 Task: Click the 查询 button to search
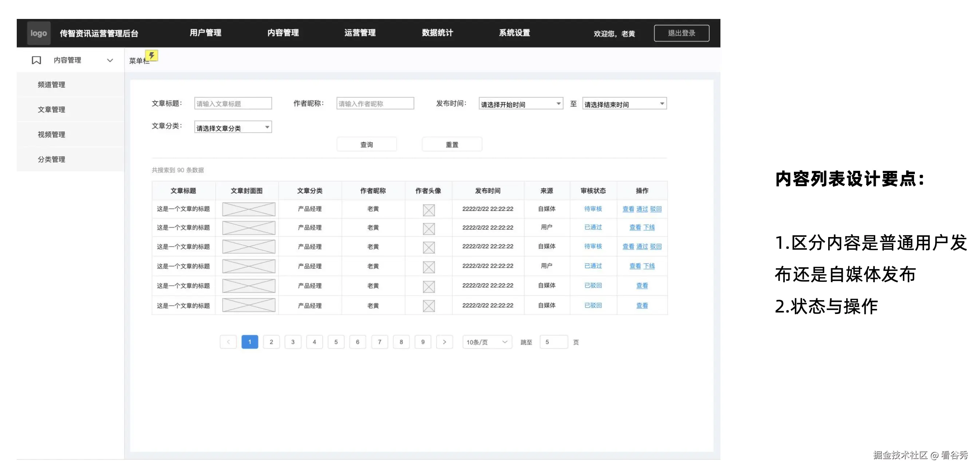(x=366, y=144)
